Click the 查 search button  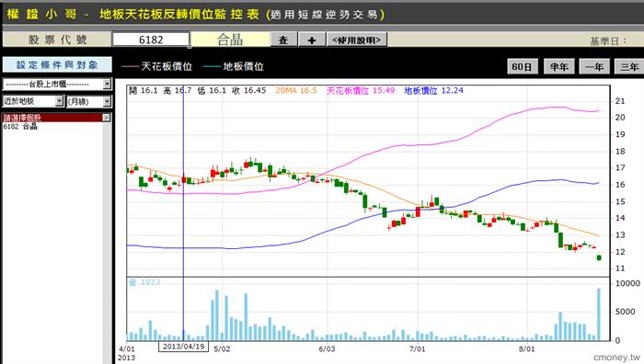(283, 40)
